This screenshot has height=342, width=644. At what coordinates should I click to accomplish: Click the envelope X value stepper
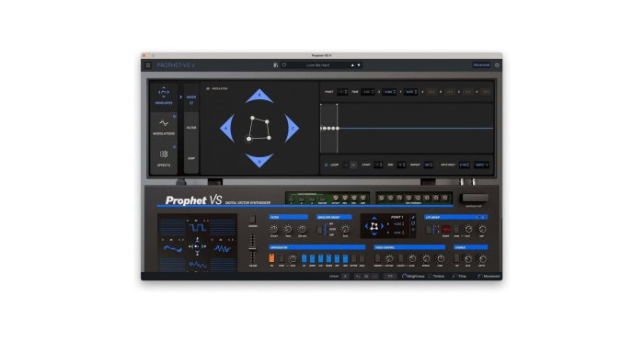click(389, 92)
